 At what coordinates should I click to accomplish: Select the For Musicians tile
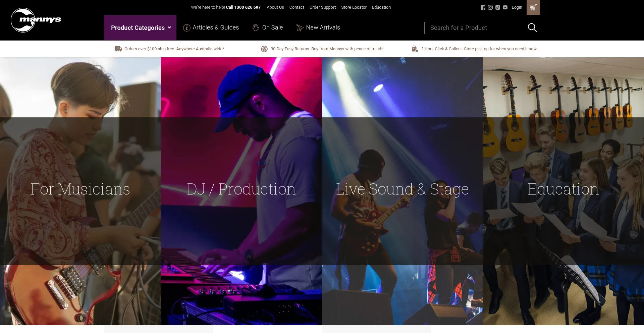click(x=80, y=189)
